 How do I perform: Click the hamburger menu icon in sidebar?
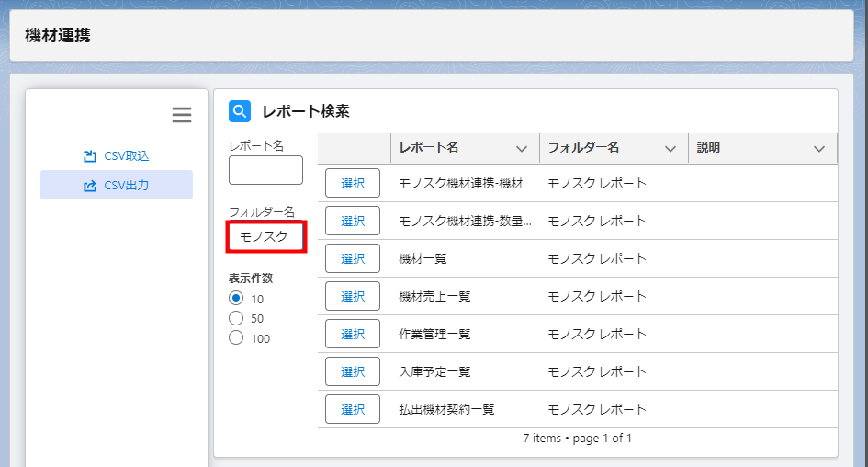coord(182,115)
